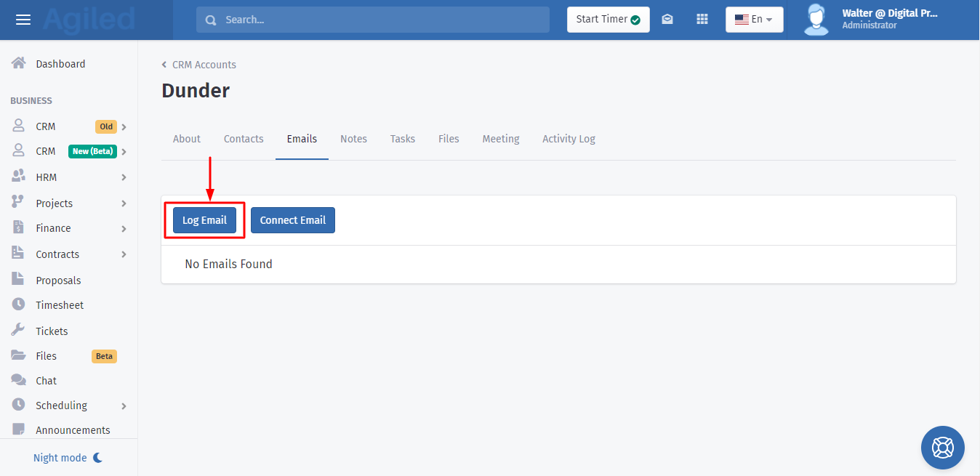The image size is (980, 476).
Task: Click the Connect Email button
Action: pos(292,220)
